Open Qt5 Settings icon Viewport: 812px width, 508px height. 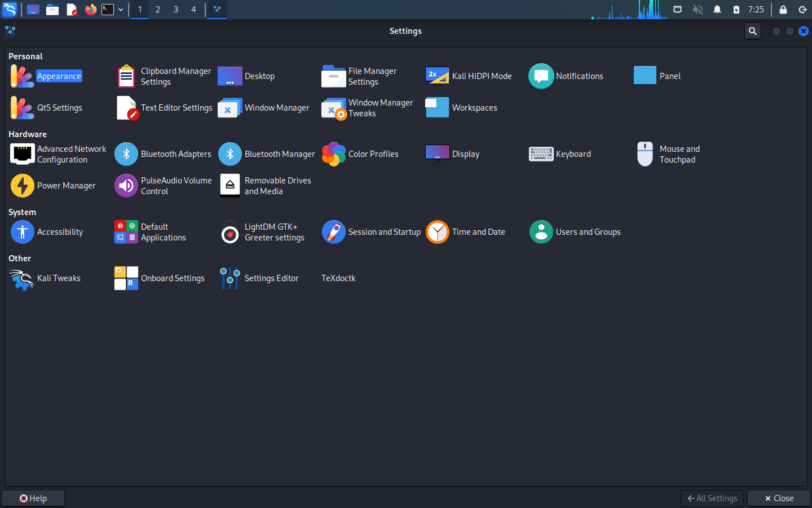pyautogui.click(x=23, y=108)
